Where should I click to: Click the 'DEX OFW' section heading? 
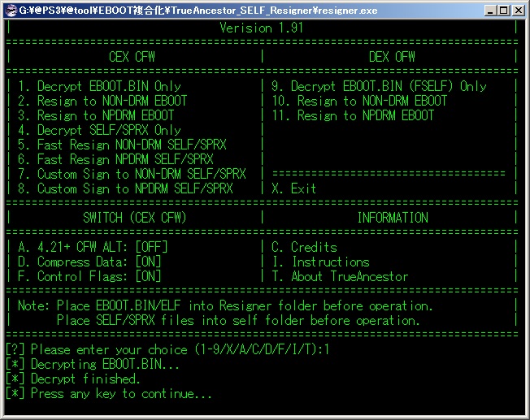point(392,57)
